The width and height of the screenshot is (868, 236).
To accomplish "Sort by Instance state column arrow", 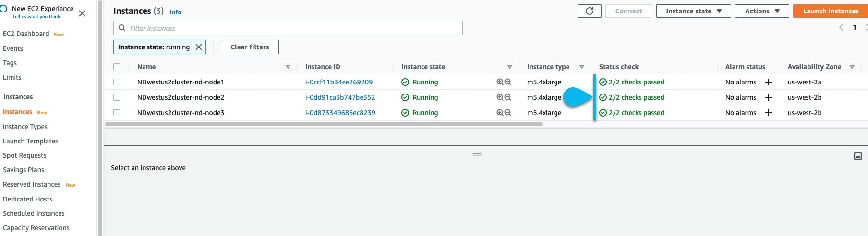I will click(510, 67).
